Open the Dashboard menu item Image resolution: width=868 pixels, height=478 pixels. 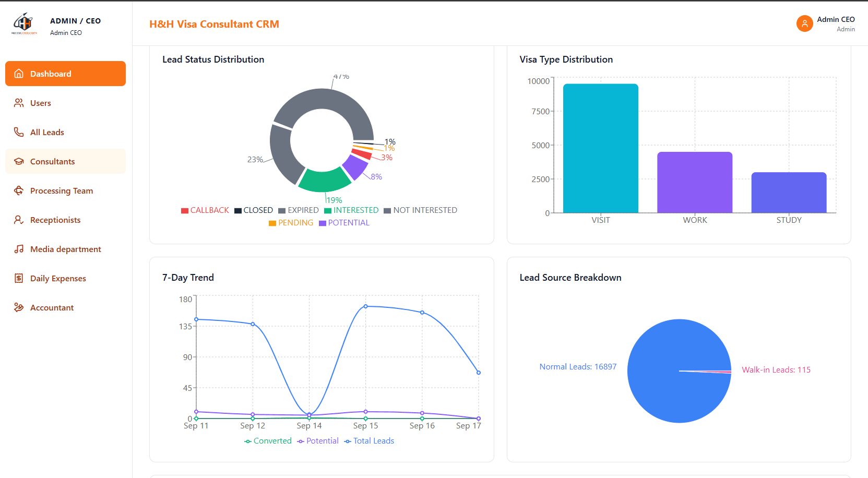click(x=65, y=74)
